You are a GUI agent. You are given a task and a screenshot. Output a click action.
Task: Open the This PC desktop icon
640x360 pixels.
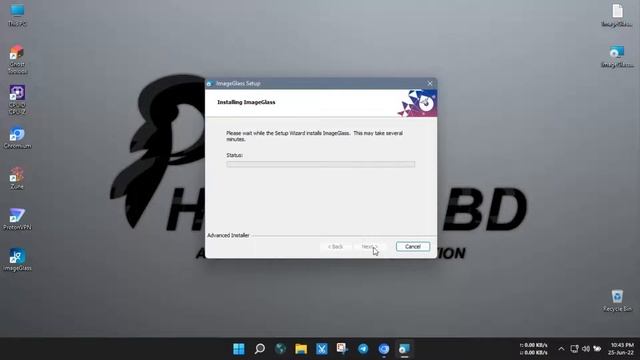click(17, 16)
